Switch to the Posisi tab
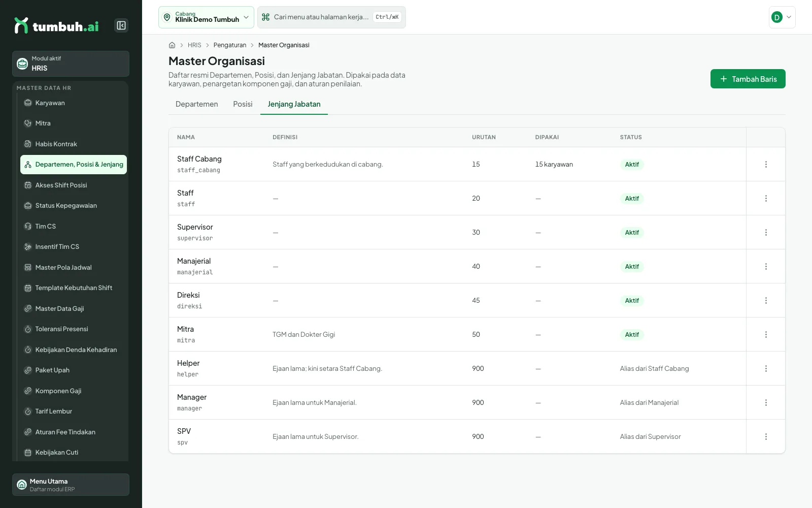Screen dimensions: 812x508 (243, 104)
